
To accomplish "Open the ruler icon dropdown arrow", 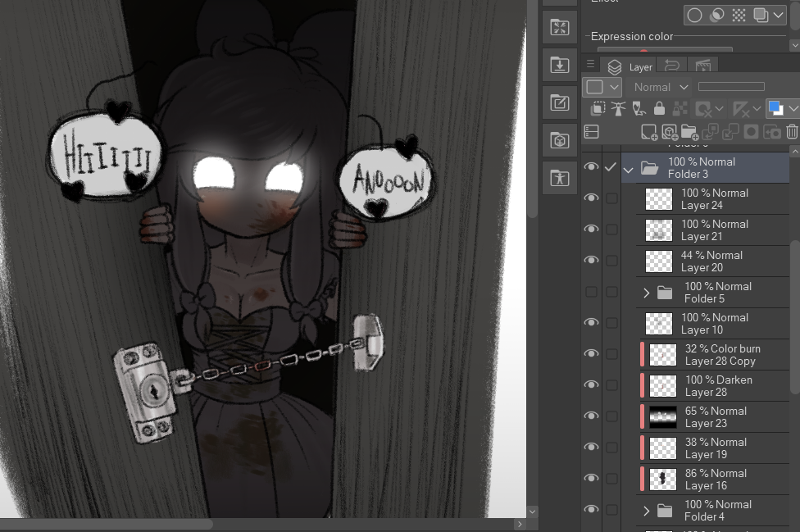I will (757, 109).
